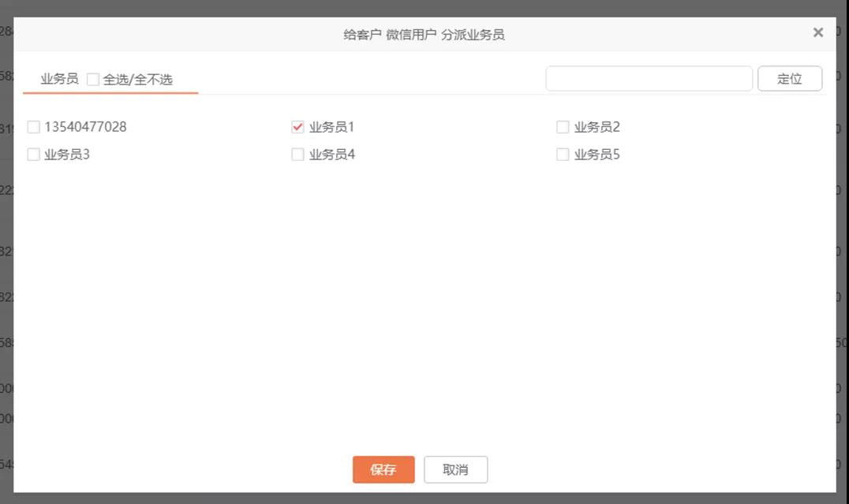The height and width of the screenshot is (504, 849).
Task: Close the 分派业务员 dialog with X
Action: point(817,32)
